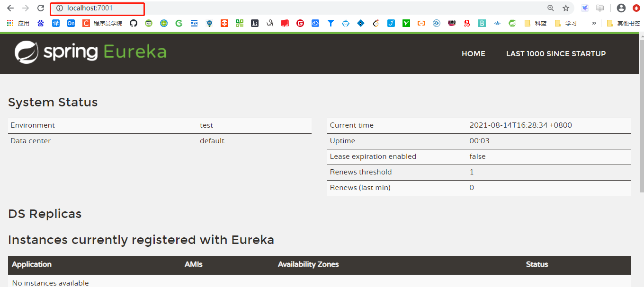Open the zoom magnifier icon in address bar
Image resolution: width=644 pixels, height=287 pixels.
551,8
